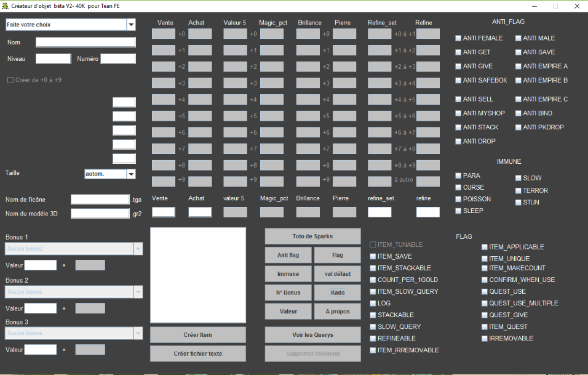Click the 'Nom de l'icône' field
The image size is (588, 375).
100,200
